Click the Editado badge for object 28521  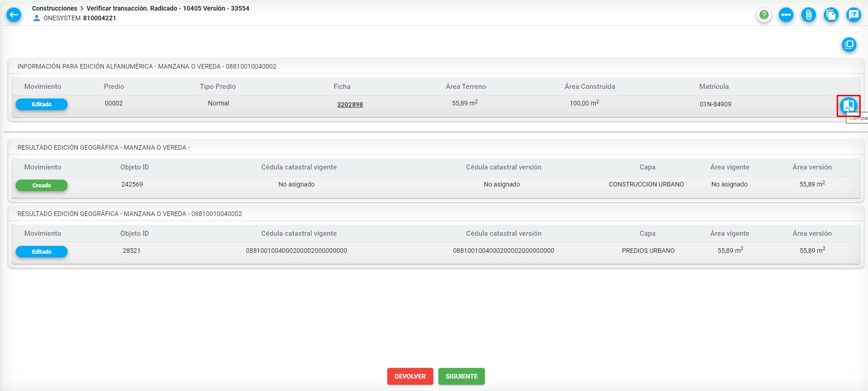click(x=41, y=252)
